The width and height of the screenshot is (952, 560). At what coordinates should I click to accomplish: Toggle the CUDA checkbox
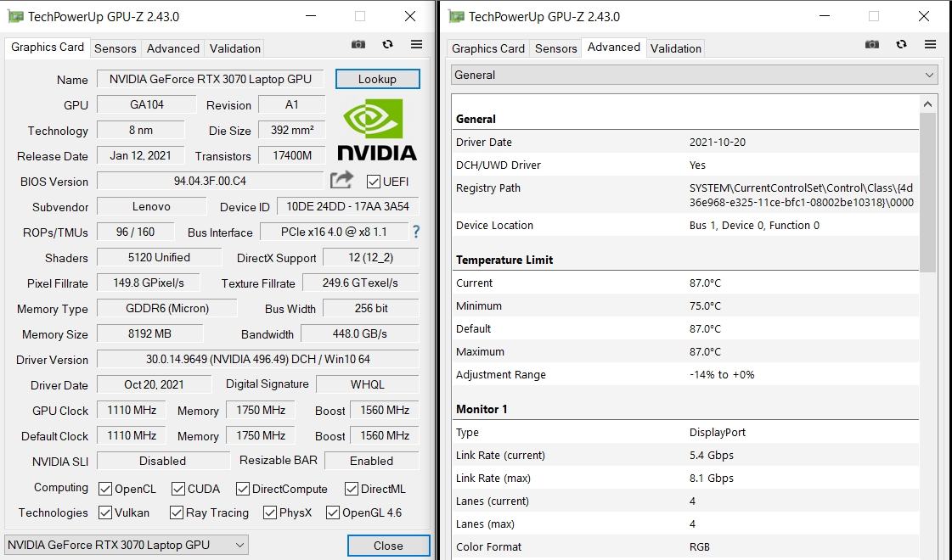177,489
